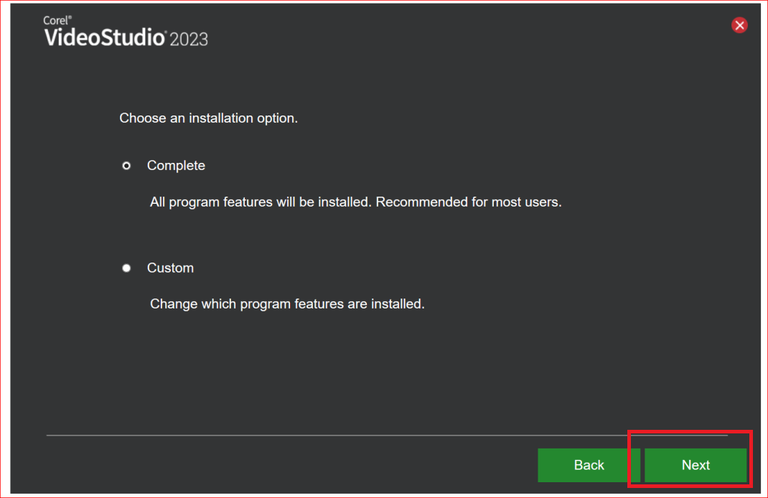The height and width of the screenshot is (498, 768).
Task: Click "All program features will be installed" text
Action: [260, 202]
